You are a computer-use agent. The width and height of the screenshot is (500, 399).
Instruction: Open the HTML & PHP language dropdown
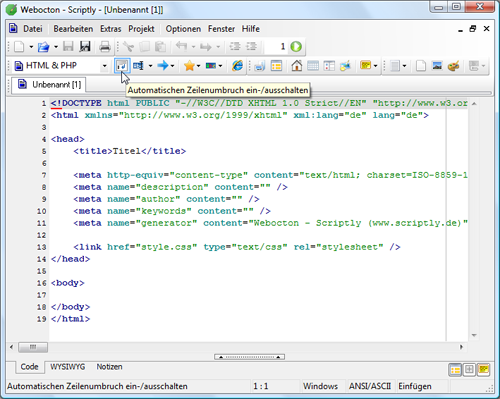tap(104, 66)
